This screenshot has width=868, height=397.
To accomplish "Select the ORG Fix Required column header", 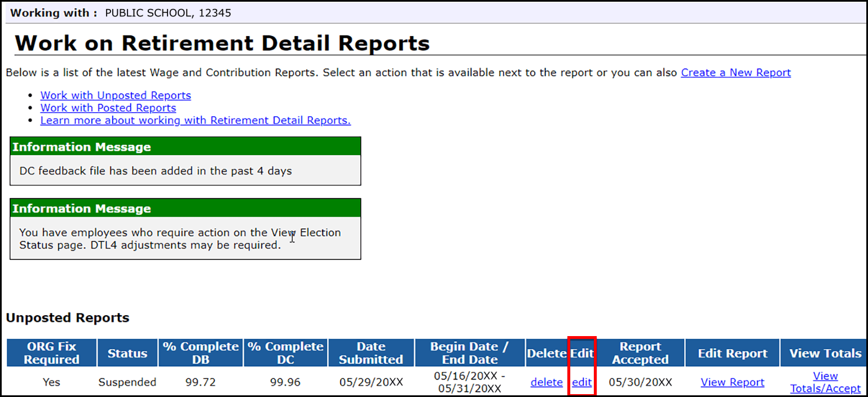I will [x=51, y=352].
